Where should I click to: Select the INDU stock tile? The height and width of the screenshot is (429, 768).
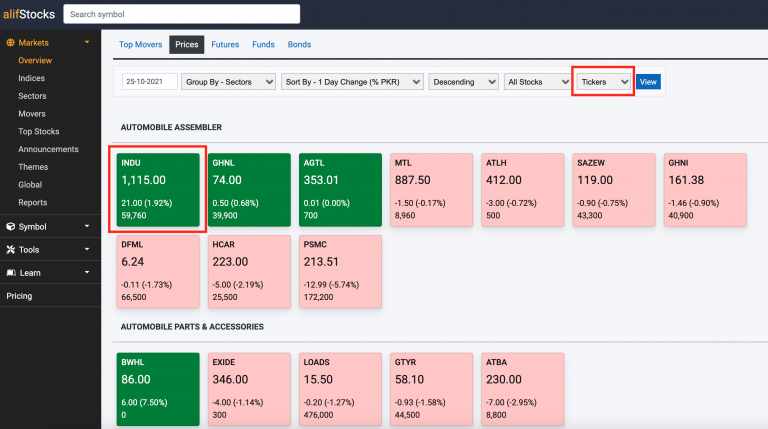157,189
